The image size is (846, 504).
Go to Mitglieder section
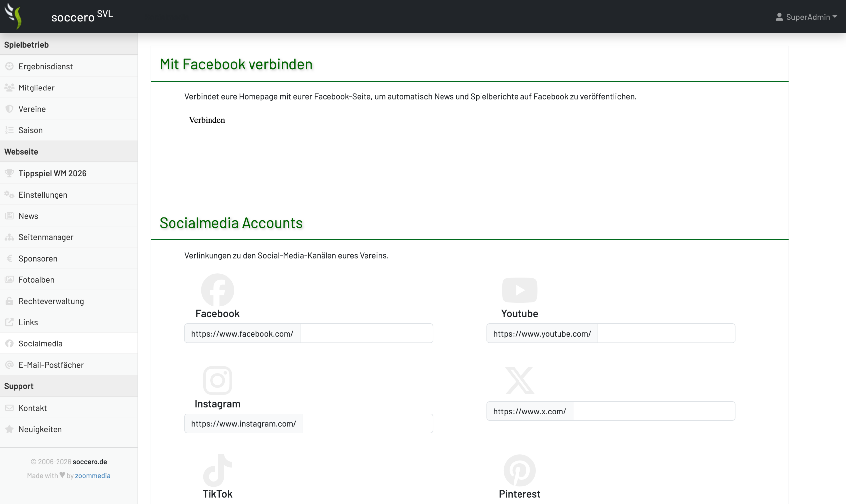coord(69,88)
